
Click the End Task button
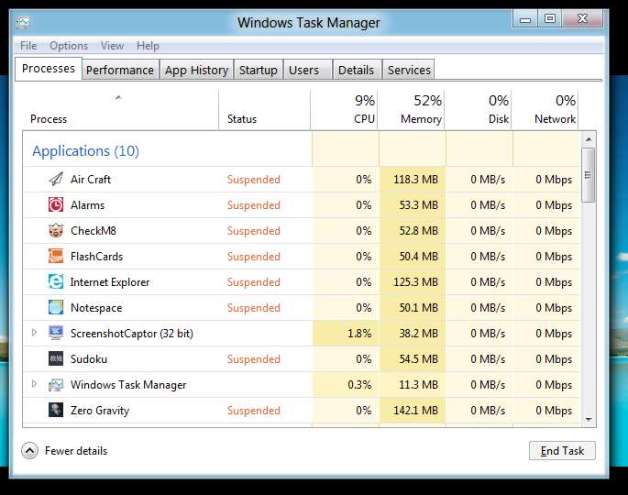[562, 451]
